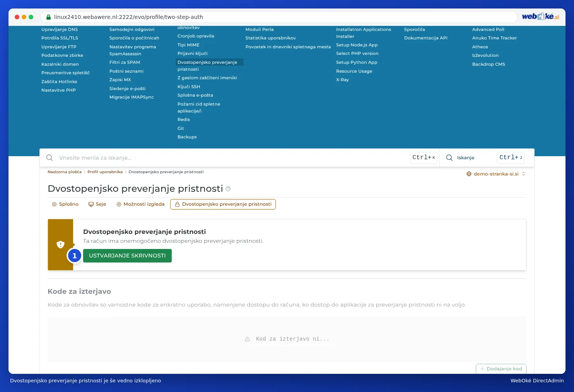The image size is (574, 392).
Task: Click the magnifier icon in the search criteria field
Action: 50,158
